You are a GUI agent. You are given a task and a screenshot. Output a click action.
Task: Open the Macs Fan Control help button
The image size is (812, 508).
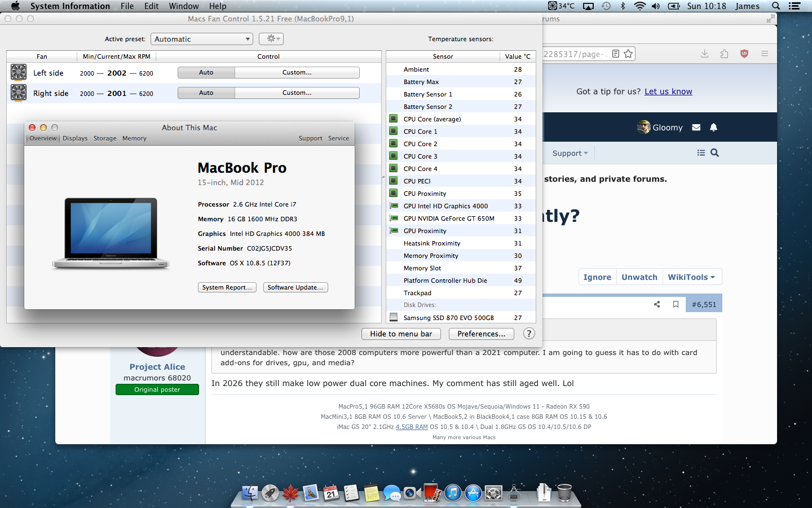pos(529,334)
